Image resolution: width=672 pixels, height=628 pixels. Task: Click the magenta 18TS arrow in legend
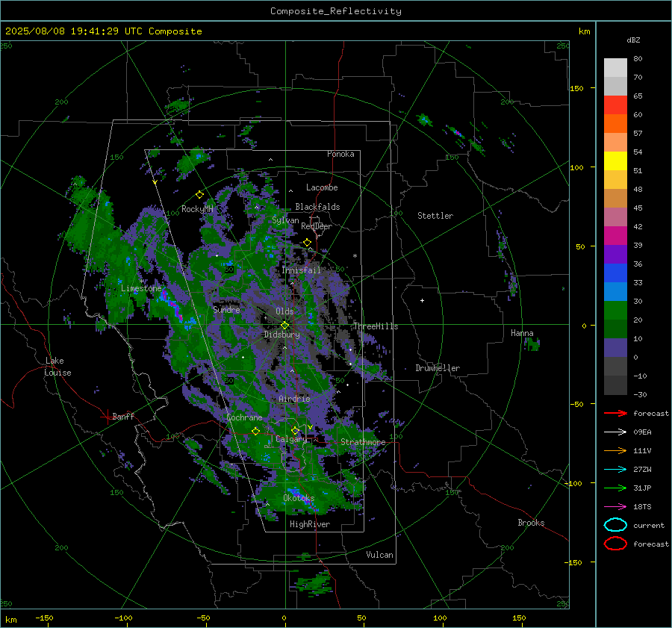(615, 507)
